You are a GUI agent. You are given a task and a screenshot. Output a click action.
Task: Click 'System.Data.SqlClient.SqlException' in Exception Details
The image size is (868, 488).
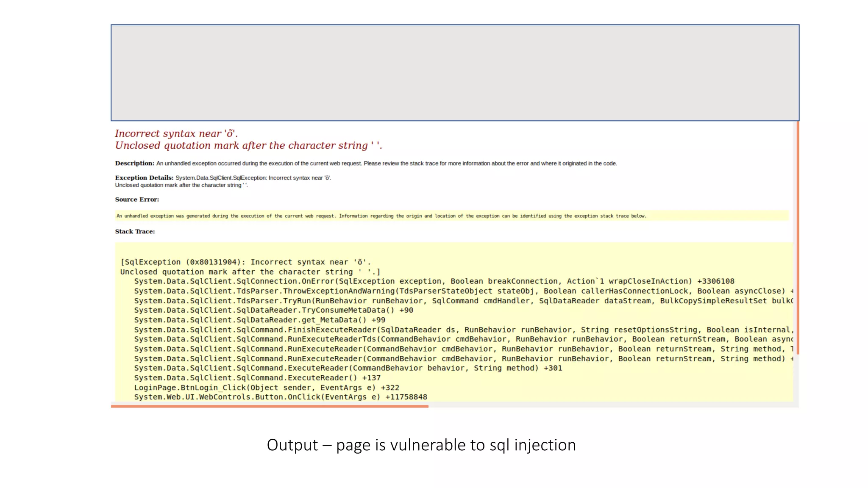[220, 178]
